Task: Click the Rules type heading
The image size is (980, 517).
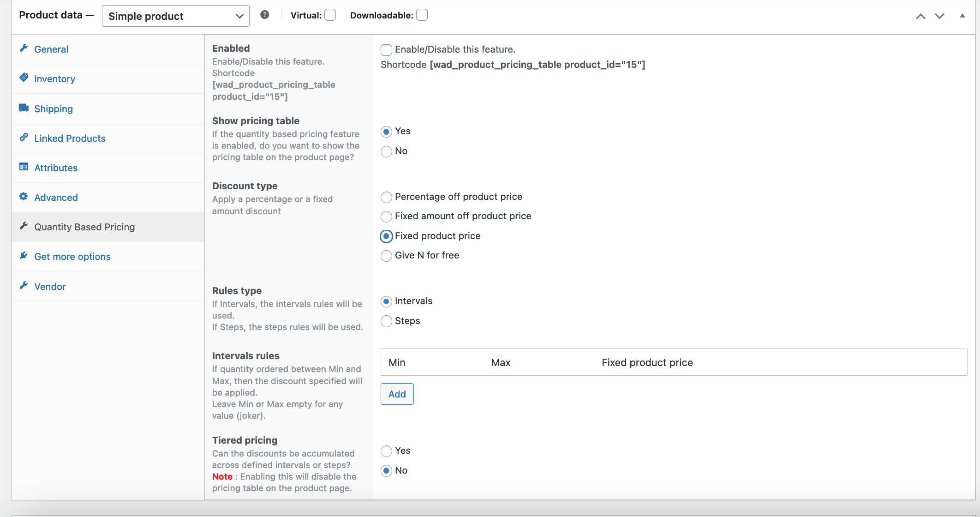Action: click(x=237, y=290)
